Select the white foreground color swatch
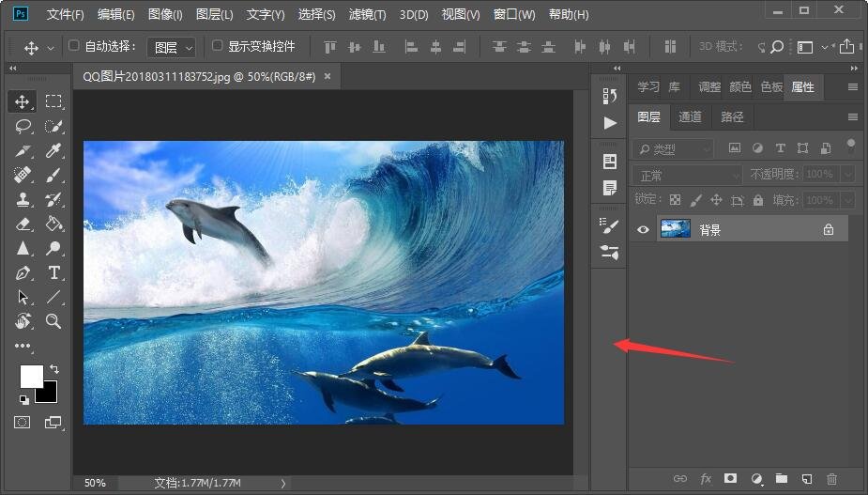 (30, 375)
